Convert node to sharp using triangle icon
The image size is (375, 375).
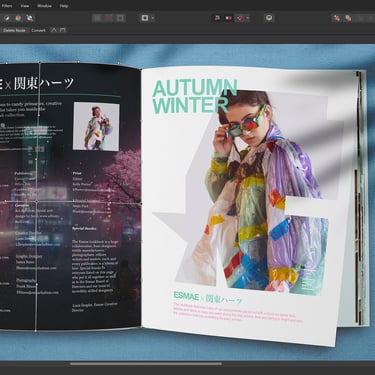54,30
